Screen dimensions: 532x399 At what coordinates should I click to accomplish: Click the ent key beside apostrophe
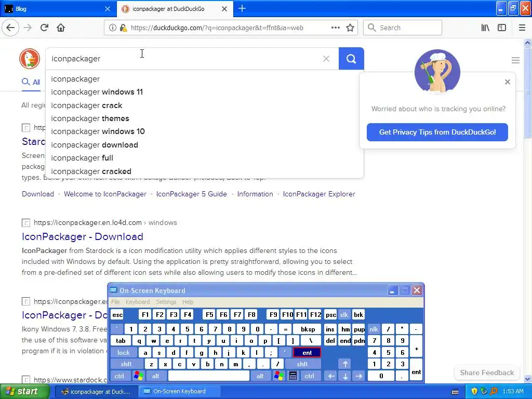307,353
